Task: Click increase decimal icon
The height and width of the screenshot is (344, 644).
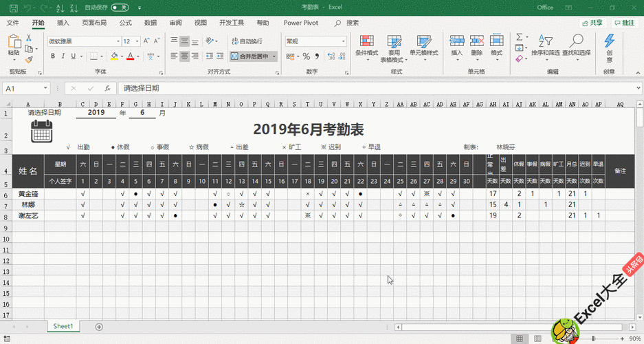Action: coord(331,56)
